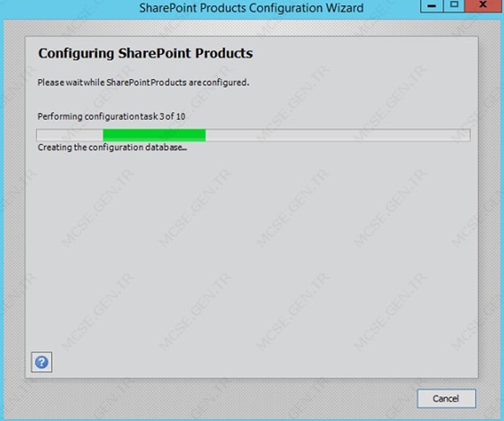Viewport: 504px width, 421px height.
Task: Click the gray textured border above the white panel
Action: (x=251, y=28)
